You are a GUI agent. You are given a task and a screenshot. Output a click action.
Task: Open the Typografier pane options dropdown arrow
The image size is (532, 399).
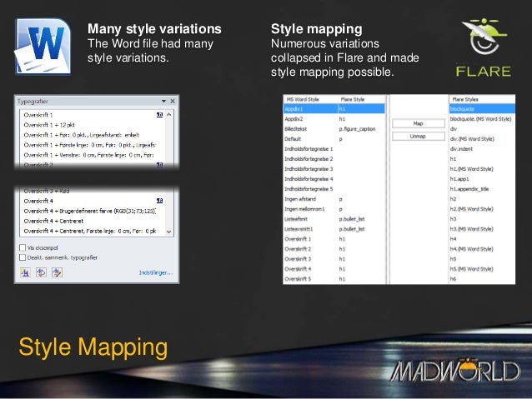pos(163,99)
